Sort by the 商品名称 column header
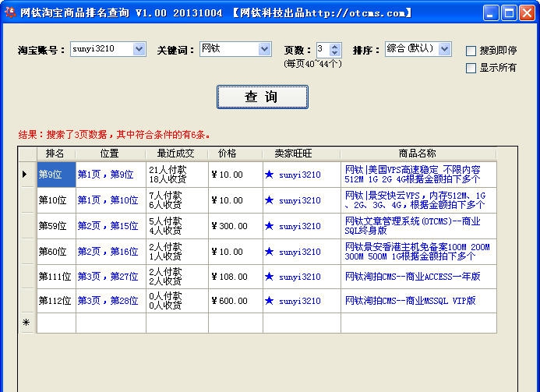 click(x=418, y=154)
